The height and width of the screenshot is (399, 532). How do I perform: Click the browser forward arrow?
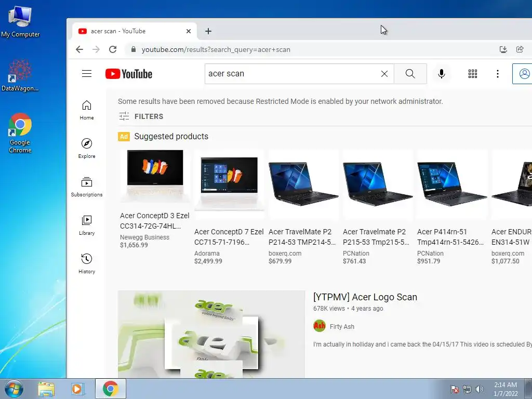[x=96, y=49]
